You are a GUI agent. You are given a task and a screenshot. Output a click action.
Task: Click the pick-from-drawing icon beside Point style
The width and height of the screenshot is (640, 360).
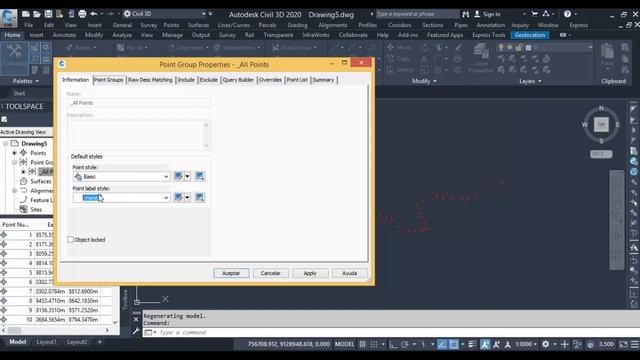[200, 176]
